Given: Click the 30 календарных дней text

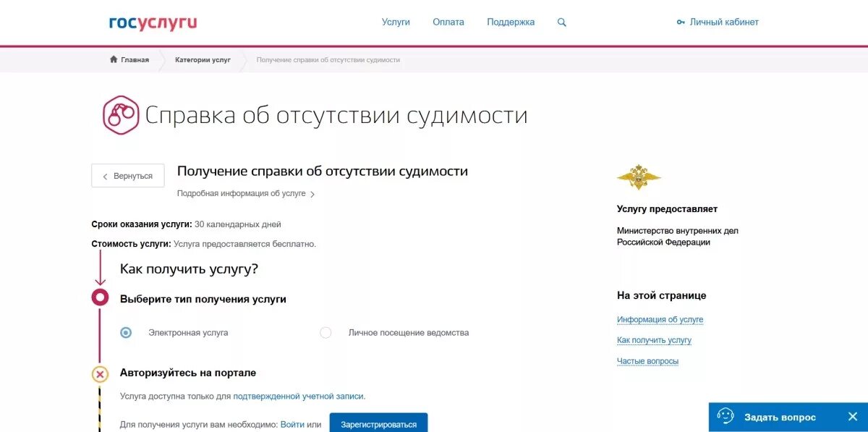Looking at the screenshot, I should coord(238,224).
